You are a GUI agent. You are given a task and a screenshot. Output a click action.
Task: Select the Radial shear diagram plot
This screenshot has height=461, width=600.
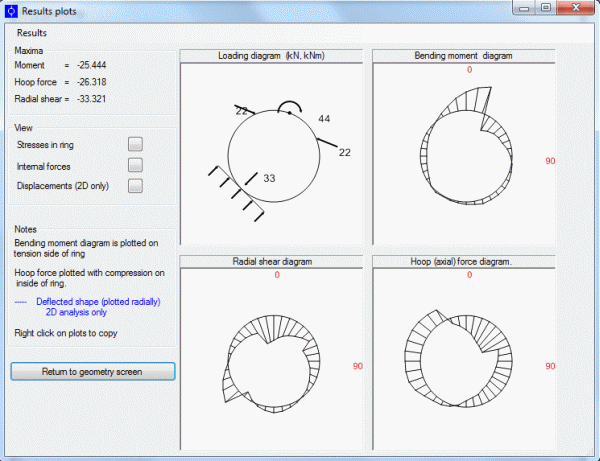click(271, 359)
